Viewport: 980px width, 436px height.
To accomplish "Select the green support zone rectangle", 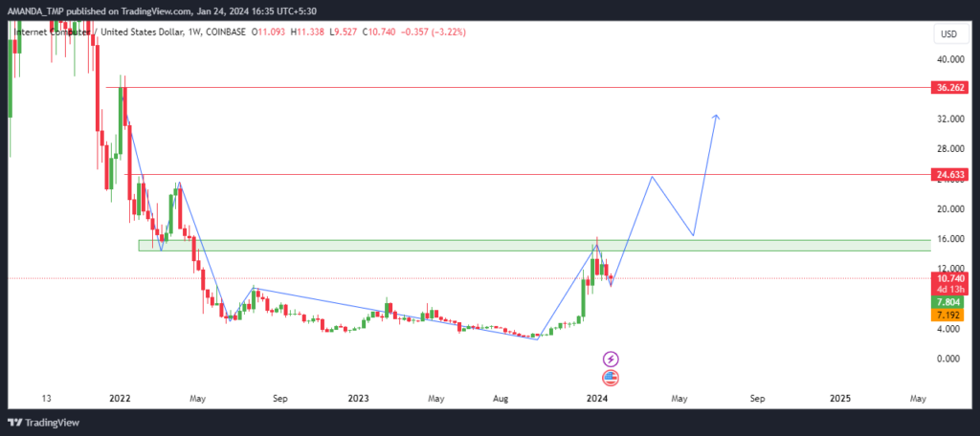I will [534, 246].
